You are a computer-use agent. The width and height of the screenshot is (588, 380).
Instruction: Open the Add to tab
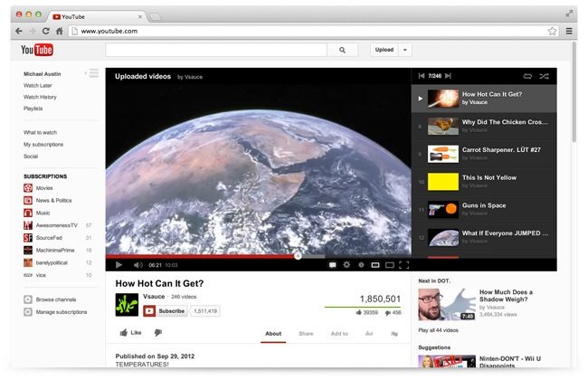[x=339, y=334]
